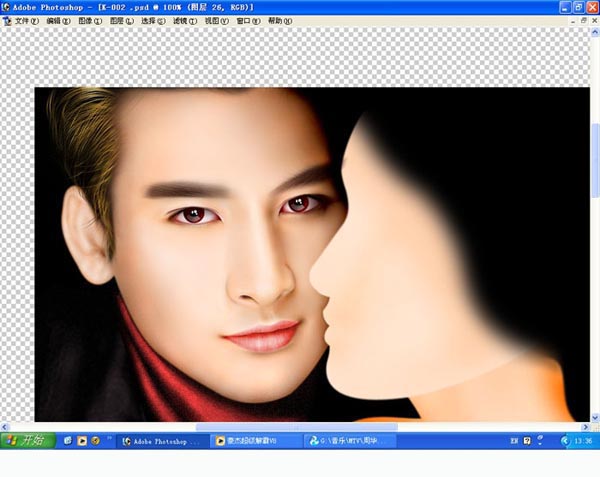The image size is (600, 477).
Task: Open the 选择(S) Select menu
Action: (153, 21)
